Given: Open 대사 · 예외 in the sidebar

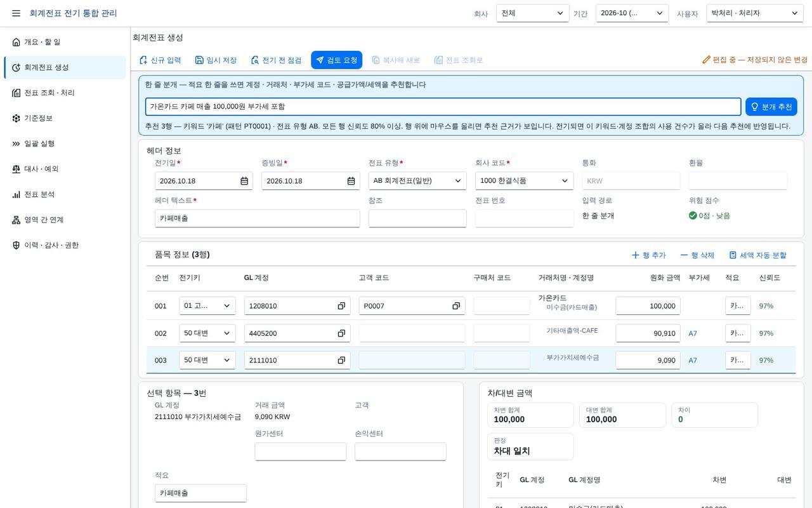Looking at the screenshot, I should pos(65,169).
